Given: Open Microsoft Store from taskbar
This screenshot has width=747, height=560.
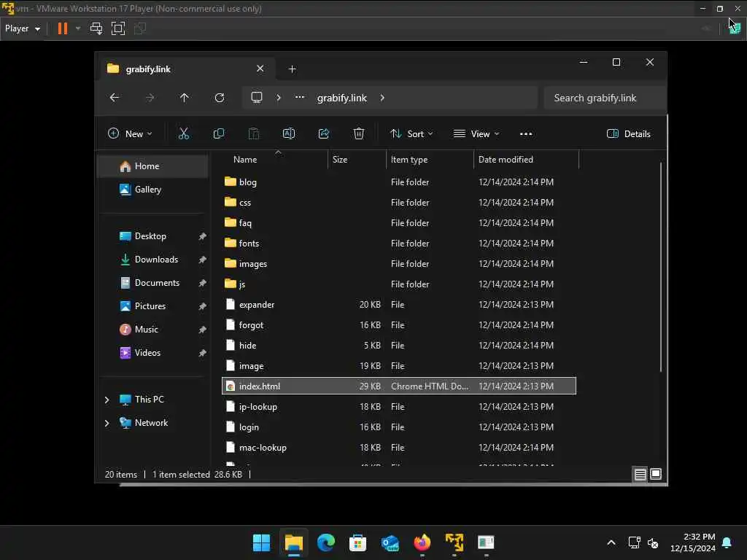Looking at the screenshot, I should click(357, 542).
